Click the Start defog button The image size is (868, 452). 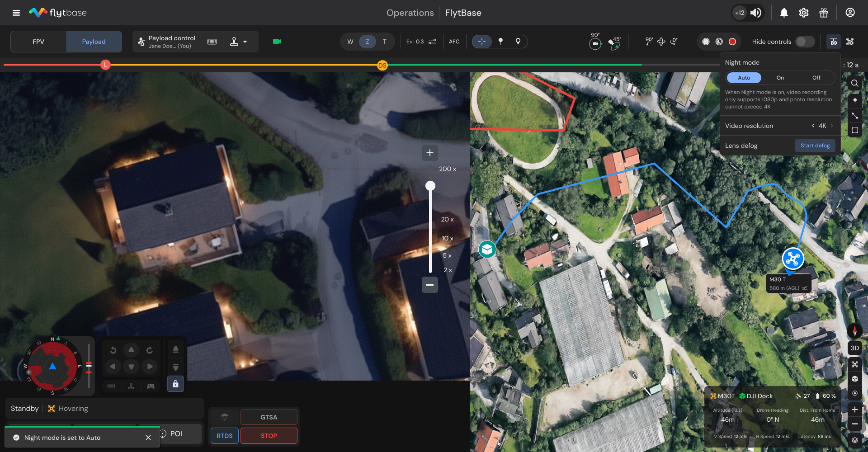815,146
